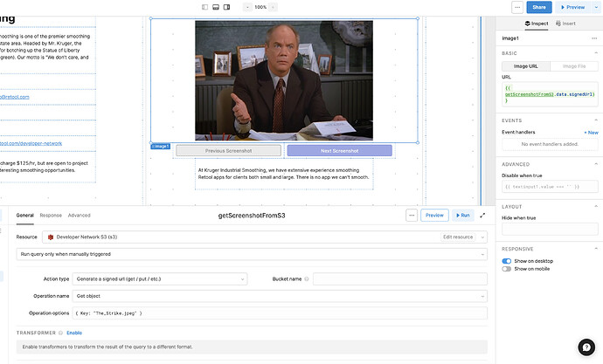
Task: Add a new event handler
Action: click(591, 133)
